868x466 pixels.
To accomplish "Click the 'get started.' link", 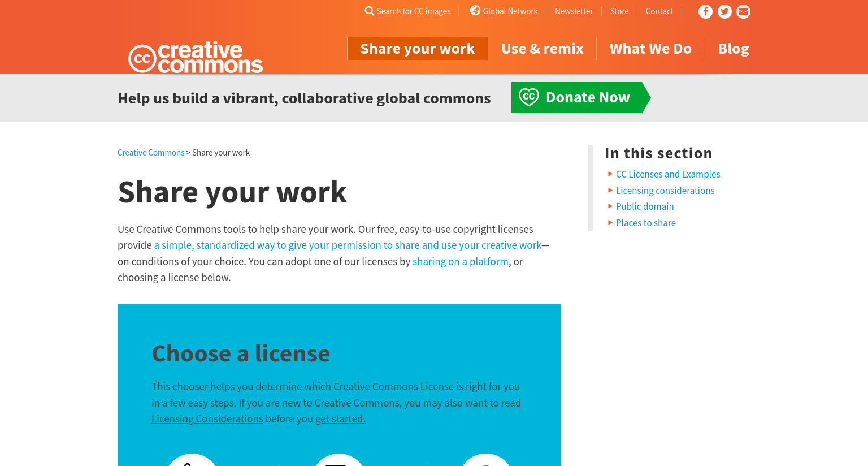I will point(340,418).
